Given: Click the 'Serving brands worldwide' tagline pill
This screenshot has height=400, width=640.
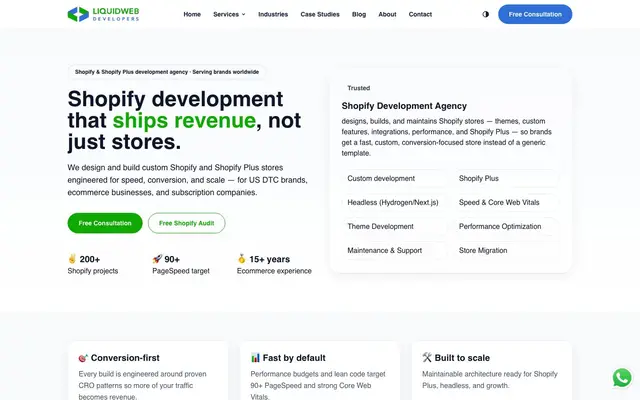Looking at the screenshot, I should click(167, 72).
